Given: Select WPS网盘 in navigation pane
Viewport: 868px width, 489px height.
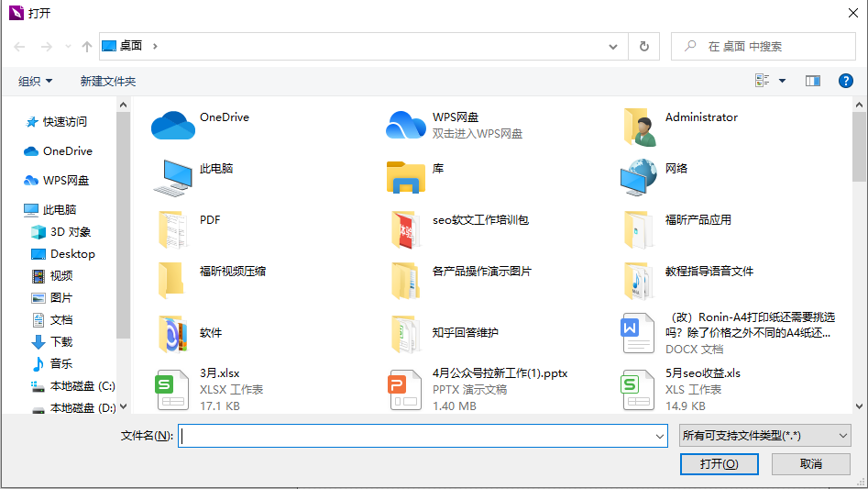Looking at the screenshot, I should click(57, 181).
